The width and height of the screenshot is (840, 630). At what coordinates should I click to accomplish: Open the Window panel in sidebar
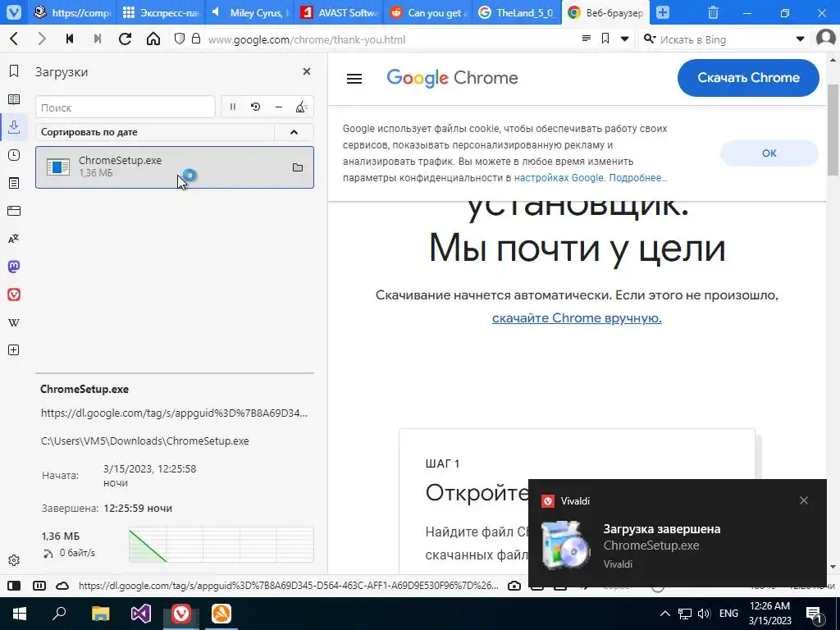[14, 211]
